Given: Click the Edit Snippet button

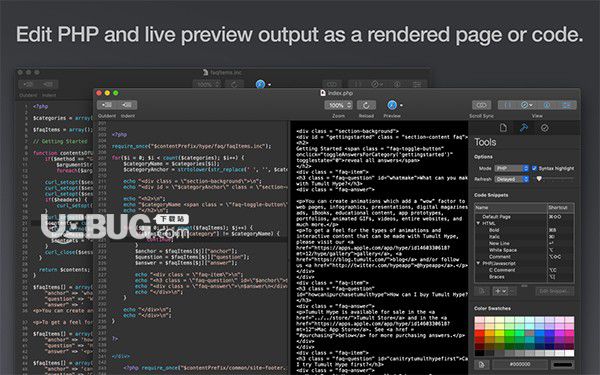Looking at the screenshot, I should pos(554,291).
